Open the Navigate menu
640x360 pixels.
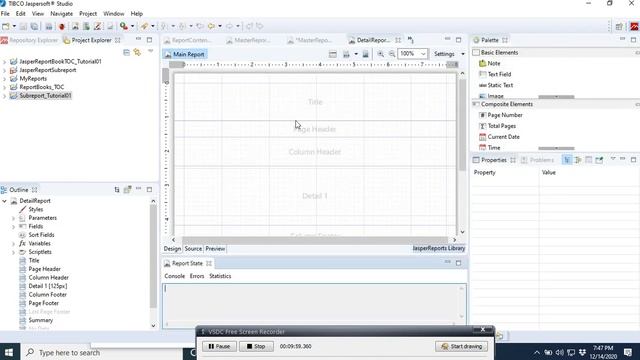61,13
